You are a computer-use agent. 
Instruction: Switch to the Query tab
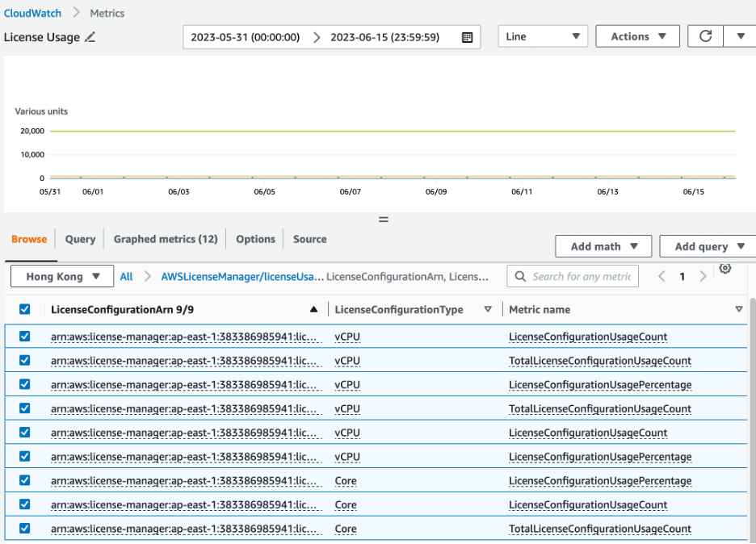(80, 239)
